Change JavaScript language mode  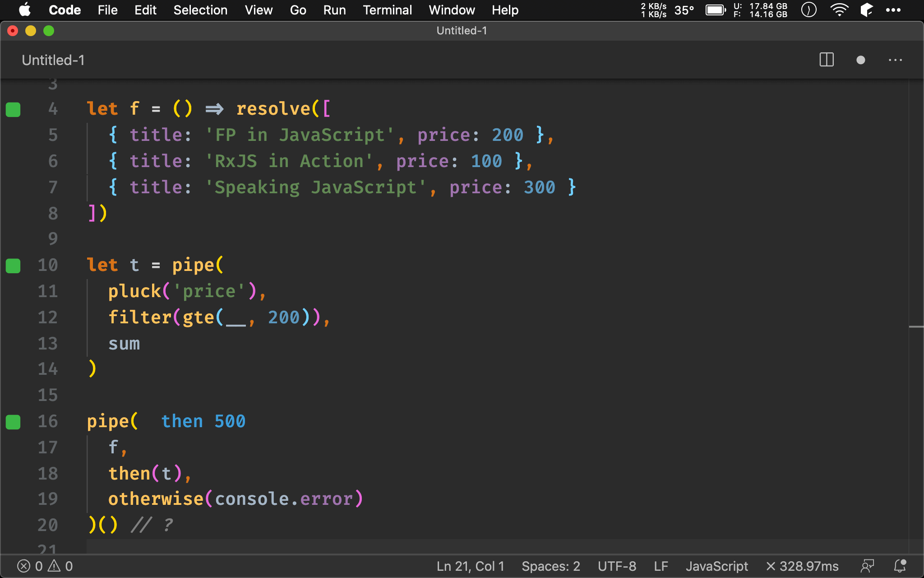pyautogui.click(x=717, y=566)
